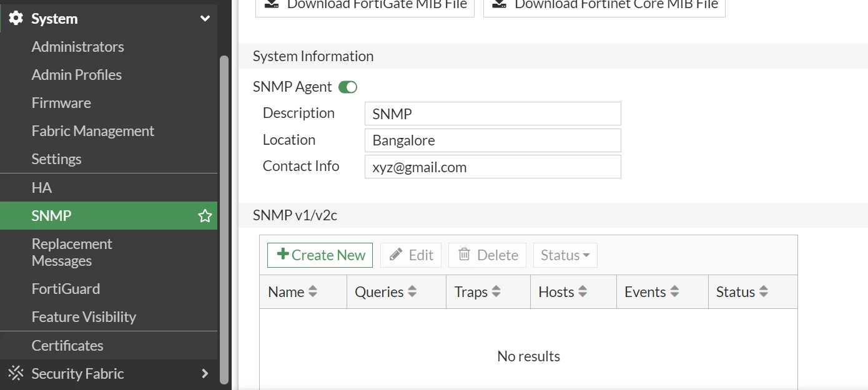
Task: Click the 'No results' text
Action: click(528, 356)
